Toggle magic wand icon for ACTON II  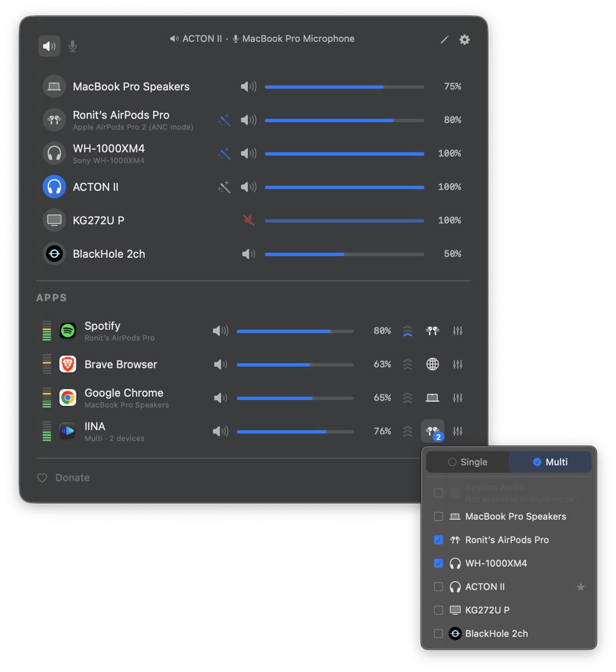(x=224, y=187)
